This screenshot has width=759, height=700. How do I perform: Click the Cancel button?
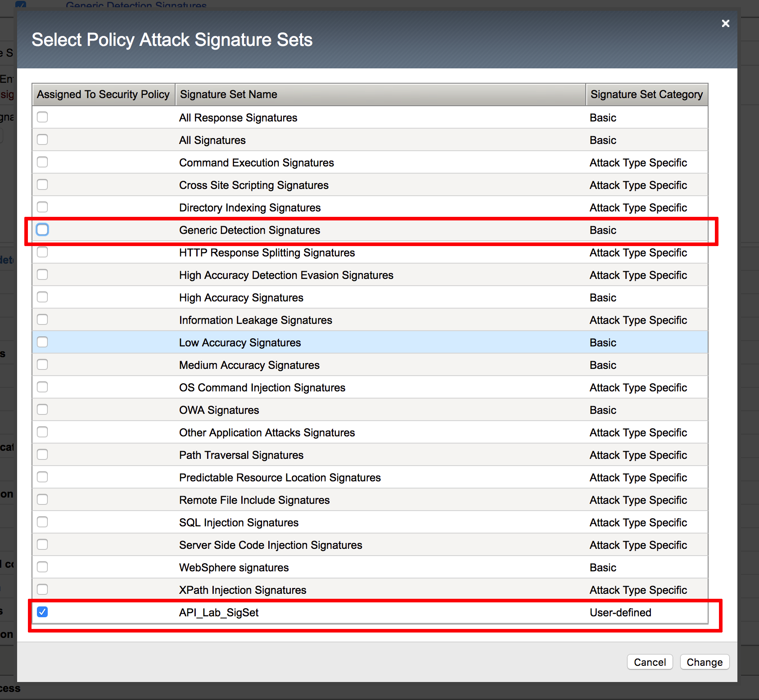650,662
